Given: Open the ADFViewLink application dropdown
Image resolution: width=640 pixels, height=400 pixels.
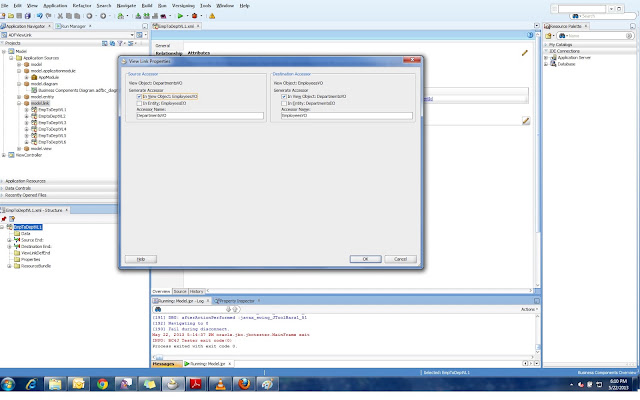Looking at the screenshot, I should coord(132,35).
